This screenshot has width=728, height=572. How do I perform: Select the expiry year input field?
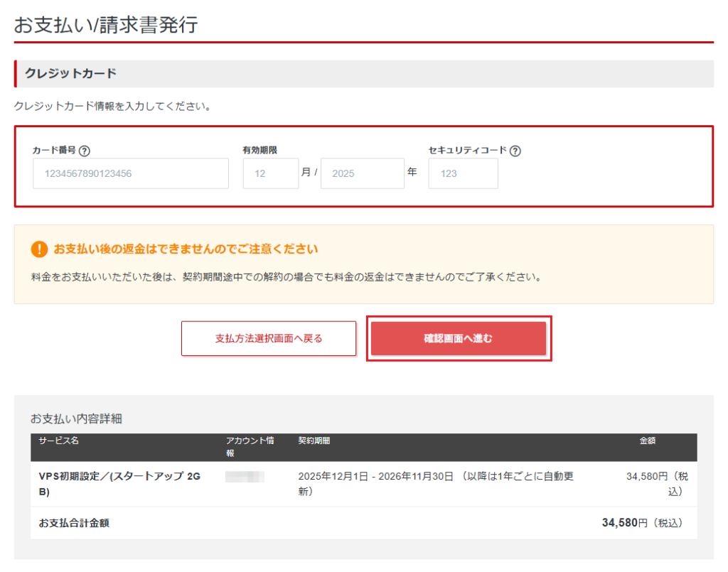pyautogui.click(x=362, y=173)
